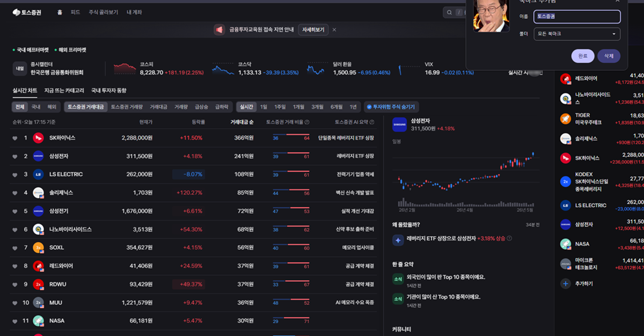
Task: Click 내일 calendar badge
Action: [20, 68]
